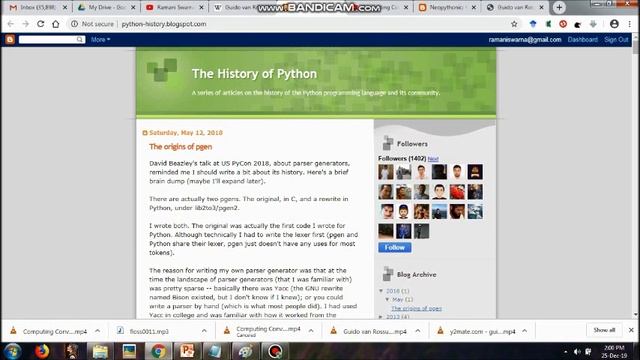The width and height of the screenshot is (640, 360).
Task: Click the blue extension icon in the toolbar
Action: tap(533, 24)
